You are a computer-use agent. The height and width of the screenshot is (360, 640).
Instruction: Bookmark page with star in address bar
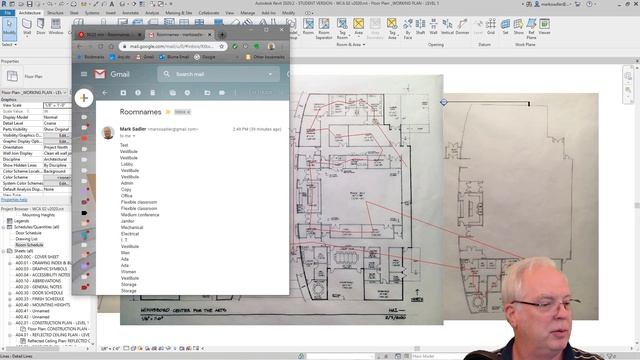coord(222,46)
